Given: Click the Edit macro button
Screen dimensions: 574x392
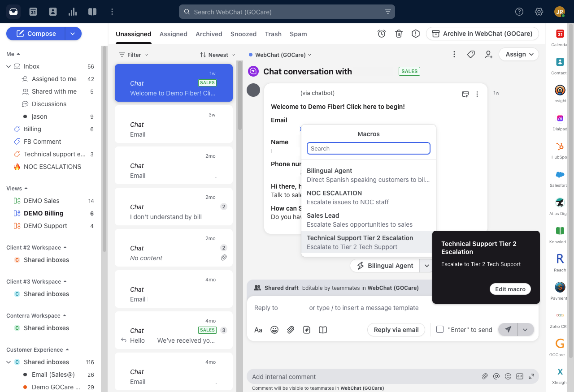Looking at the screenshot, I should (x=510, y=289).
